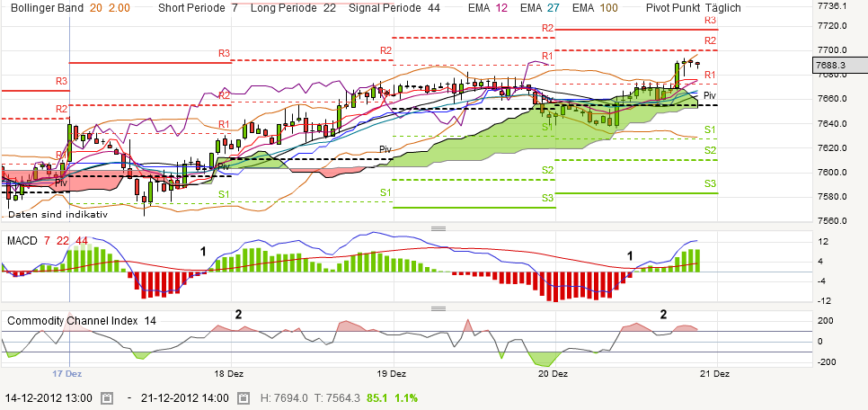This screenshot has width=868, height=410.
Task: Click the Long Periode 22 setting
Action: [x=292, y=8]
